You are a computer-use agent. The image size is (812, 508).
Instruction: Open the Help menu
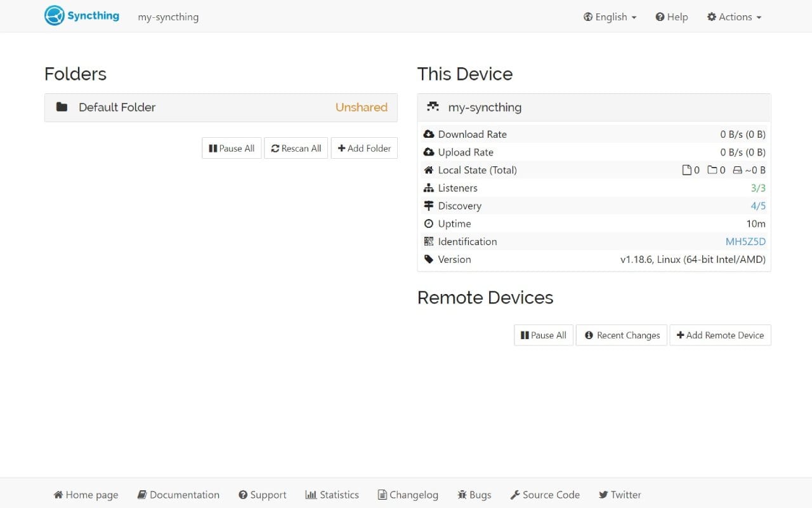click(x=671, y=17)
